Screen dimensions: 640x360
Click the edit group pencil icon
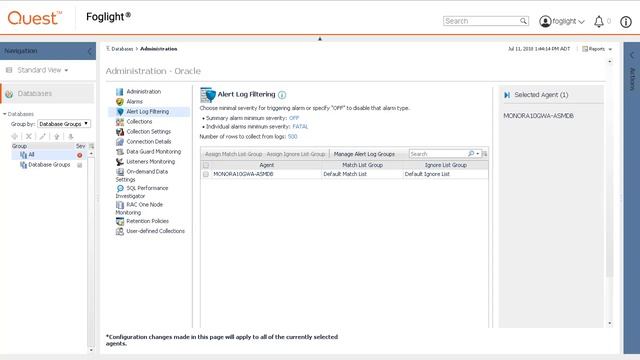[42, 136]
